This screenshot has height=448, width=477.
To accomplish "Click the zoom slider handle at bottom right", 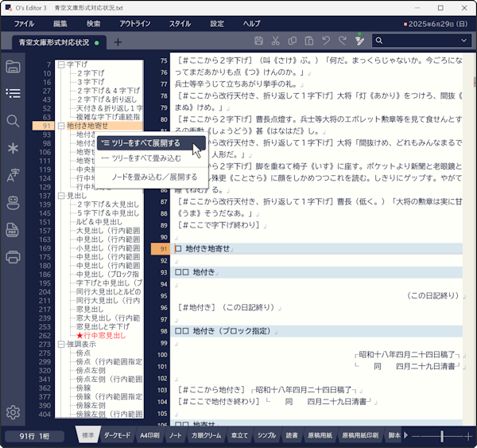I will (442, 436).
